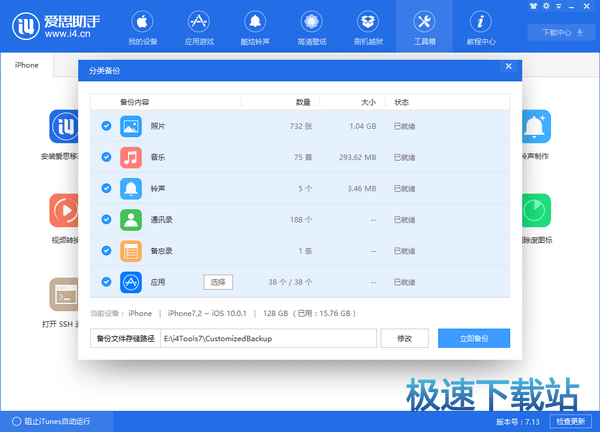Click 版本号：7.13 version text
The height and width of the screenshot is (432, 600).
tap(518, 422)
